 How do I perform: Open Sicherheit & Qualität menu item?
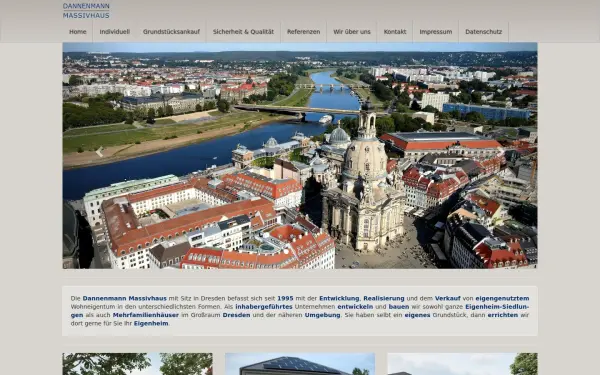[x=243, y=32]
